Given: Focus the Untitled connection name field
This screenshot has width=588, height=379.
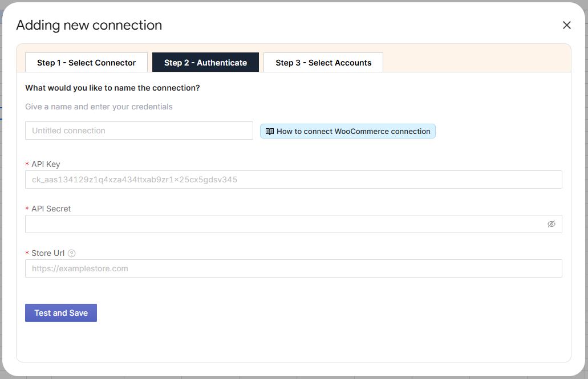Looking at the screenshot, I should [139, 131].
